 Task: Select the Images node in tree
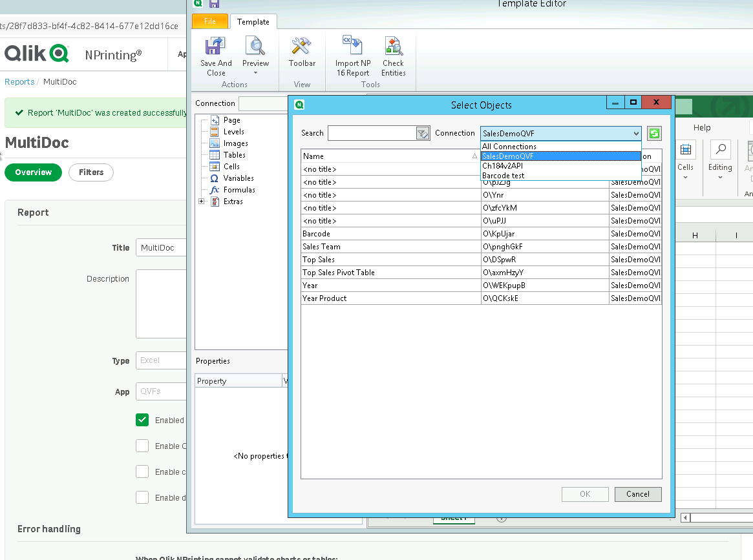click(235, 143)
